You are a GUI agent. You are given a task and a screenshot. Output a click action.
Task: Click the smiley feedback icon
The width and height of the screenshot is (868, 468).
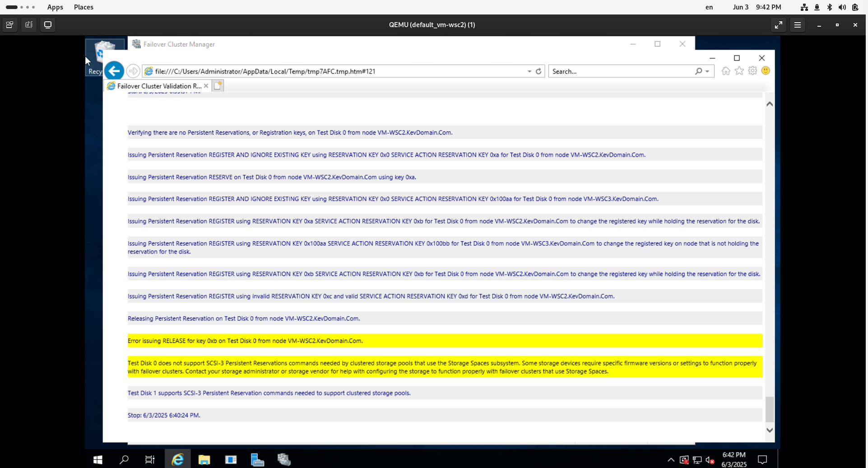coord(766,71)
